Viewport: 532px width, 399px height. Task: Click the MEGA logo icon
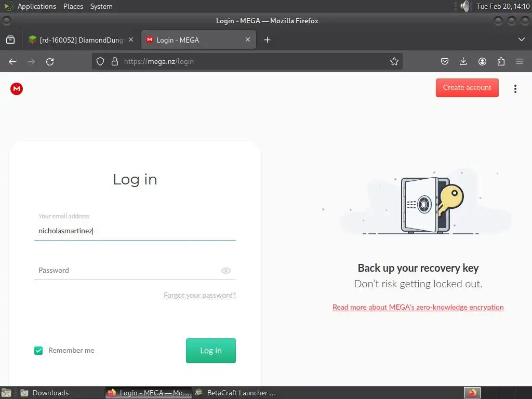pos(16,89)
